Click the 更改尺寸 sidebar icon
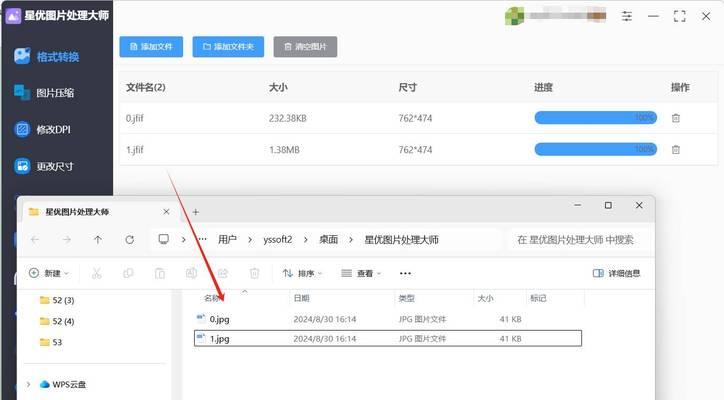The image size is (724, 400). point(22,165)
